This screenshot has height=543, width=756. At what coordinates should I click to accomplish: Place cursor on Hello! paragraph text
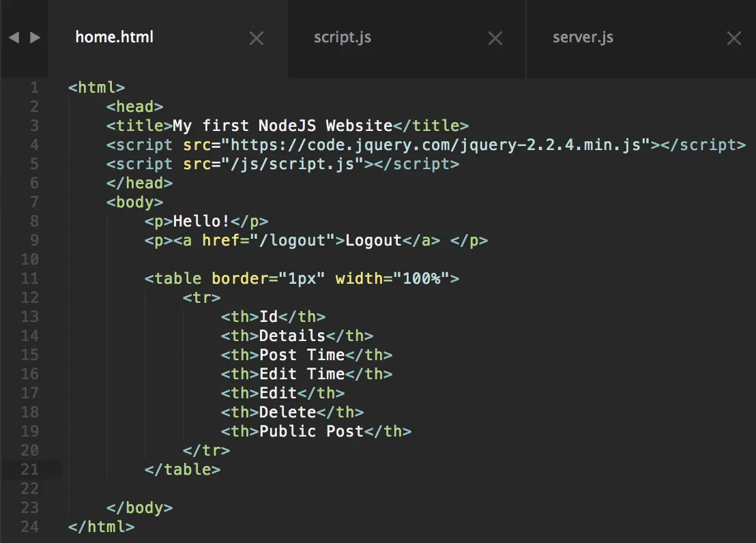[201, 221]
